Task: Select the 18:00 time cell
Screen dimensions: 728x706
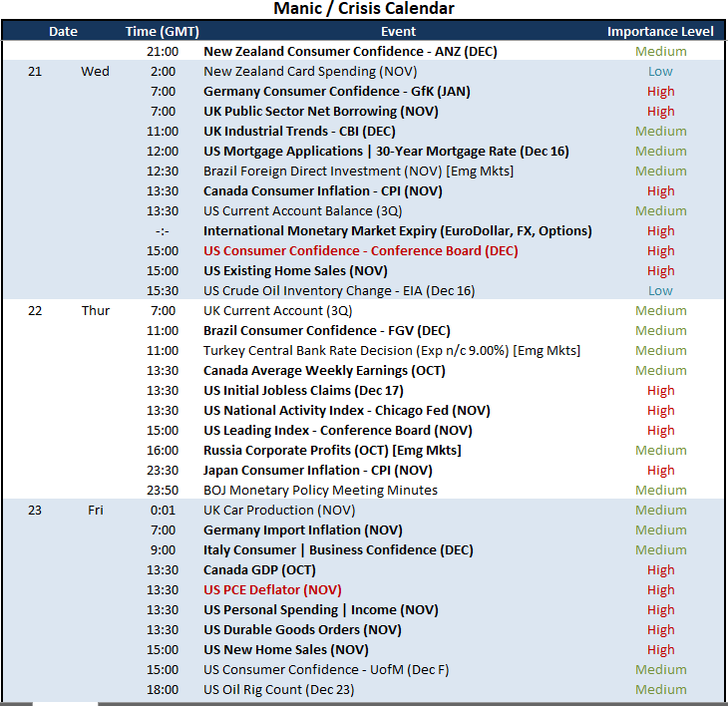Action: click(163, 690)
